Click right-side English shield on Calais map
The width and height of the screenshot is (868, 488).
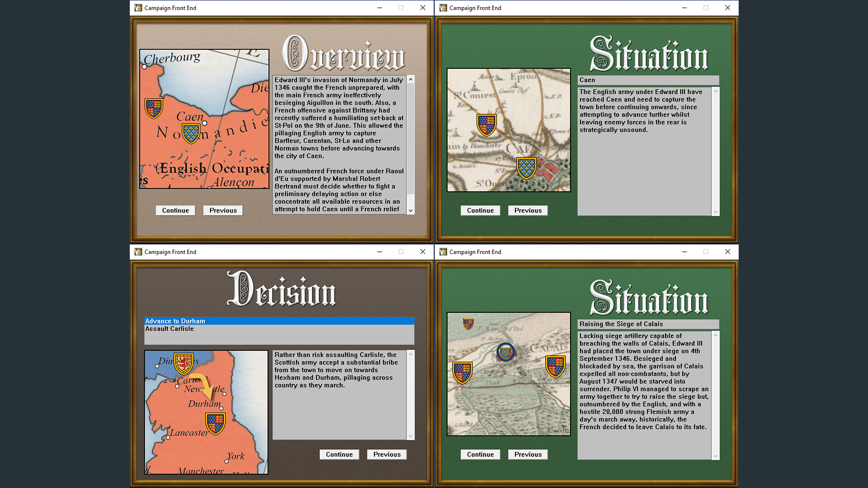[555, 366]
